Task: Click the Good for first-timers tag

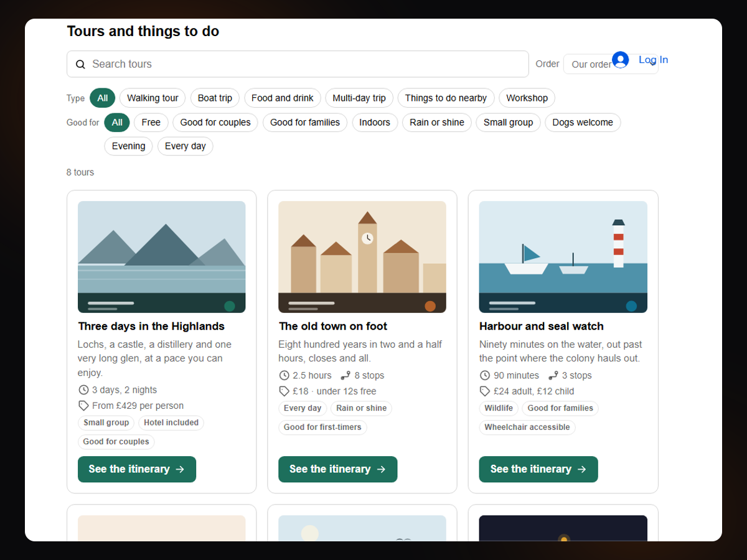Action: coord(323,427)
